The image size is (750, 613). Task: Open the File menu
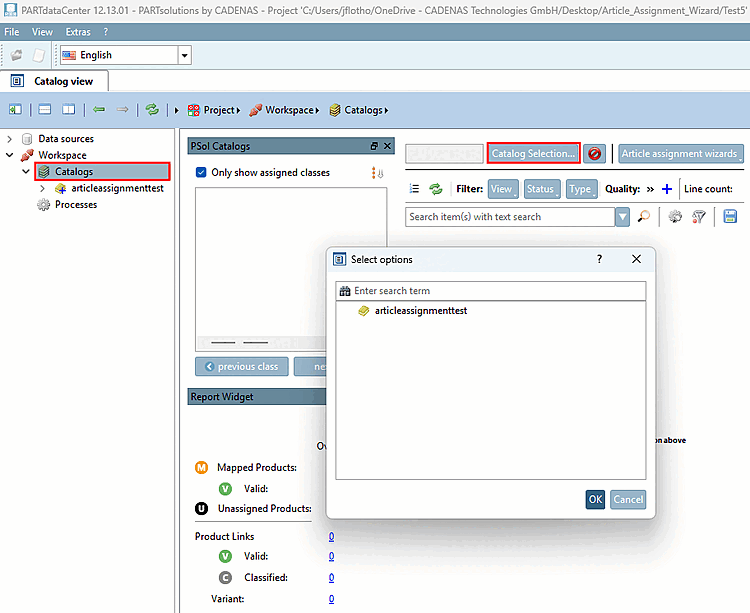[x=12, y=32]
